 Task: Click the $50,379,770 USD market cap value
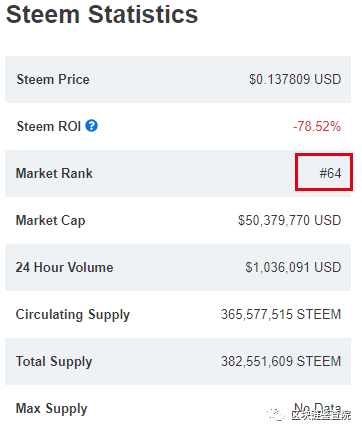pos(289,220)
